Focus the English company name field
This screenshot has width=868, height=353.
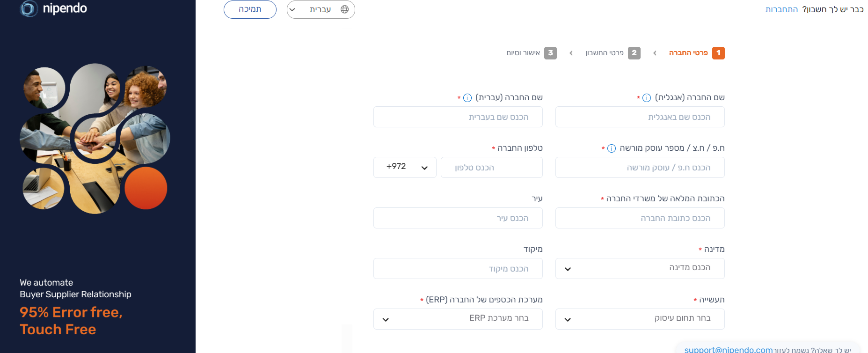coord(640,117)
